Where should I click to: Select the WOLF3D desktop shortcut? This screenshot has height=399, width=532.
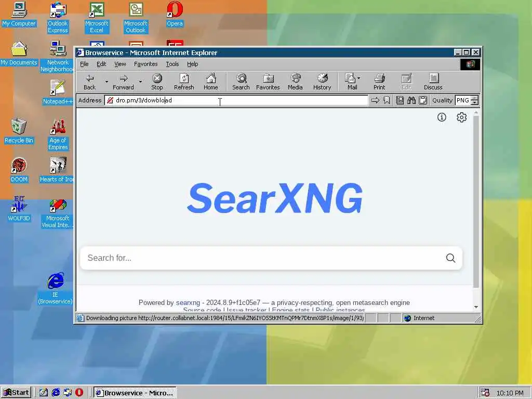[x=19, y=209]
